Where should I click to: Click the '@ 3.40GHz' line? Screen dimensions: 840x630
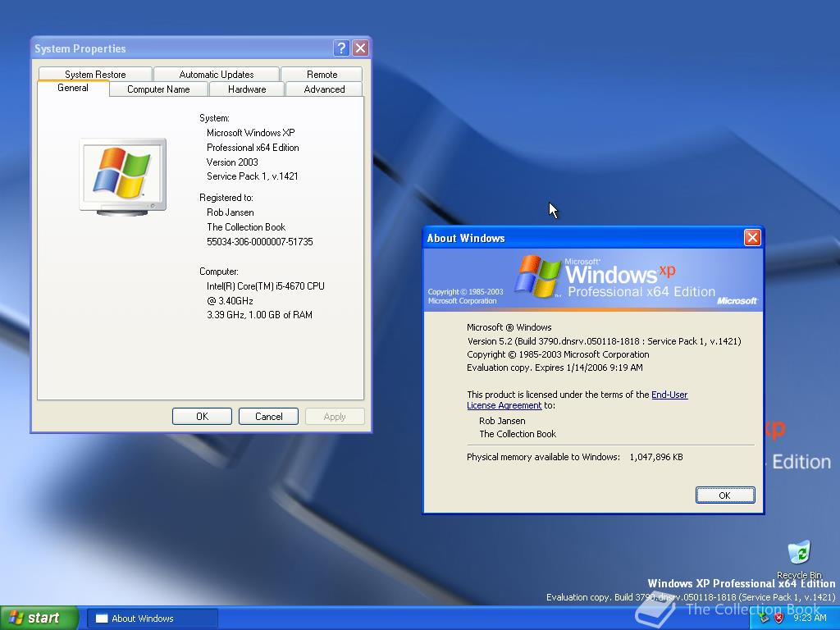point(230,301)
